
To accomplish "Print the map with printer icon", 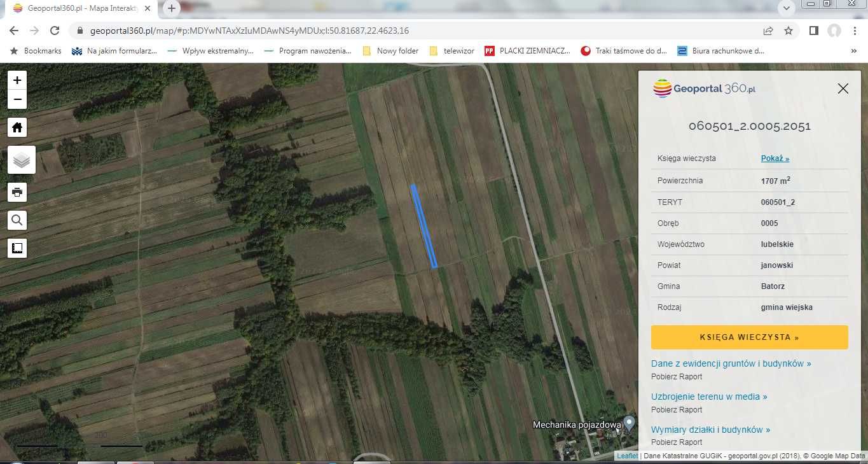I will pos(17,192).
